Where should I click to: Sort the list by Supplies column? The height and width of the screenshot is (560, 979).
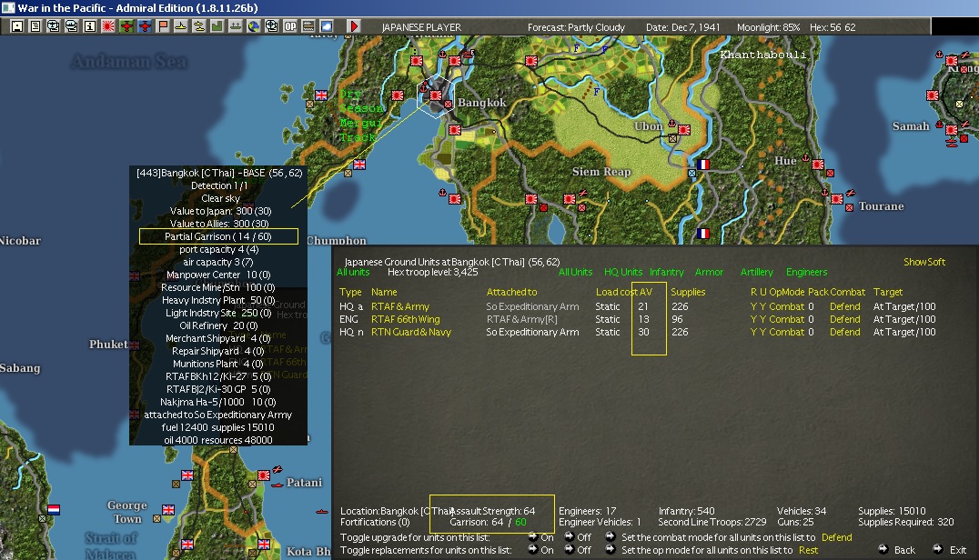[688, 292]
